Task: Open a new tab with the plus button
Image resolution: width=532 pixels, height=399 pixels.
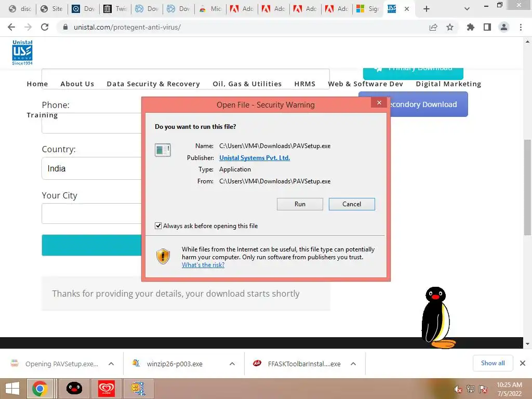Action: (427, 9)
